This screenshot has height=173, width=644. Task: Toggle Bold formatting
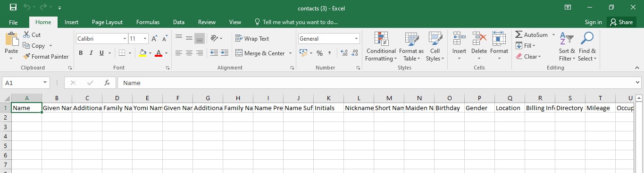81,53
